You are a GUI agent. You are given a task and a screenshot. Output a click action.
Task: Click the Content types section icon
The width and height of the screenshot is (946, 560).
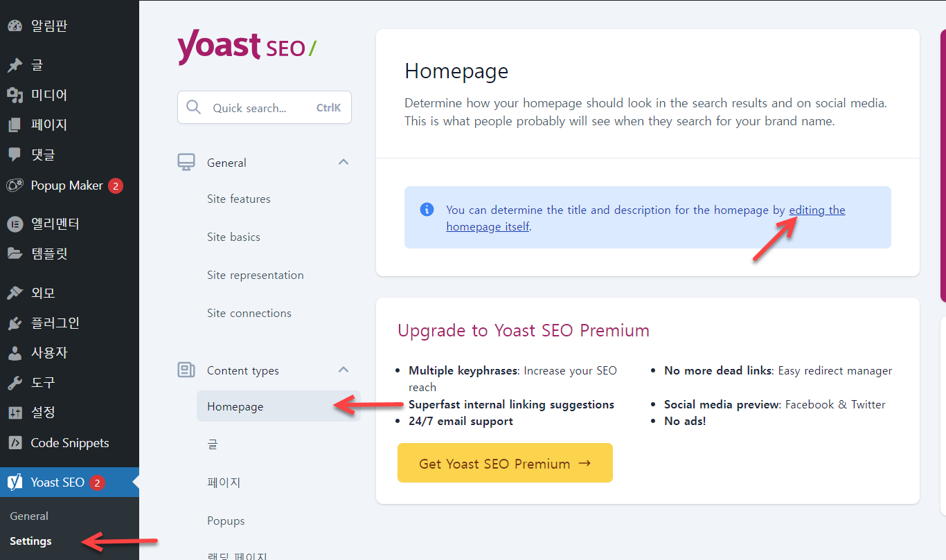click(x=186, y=370)
